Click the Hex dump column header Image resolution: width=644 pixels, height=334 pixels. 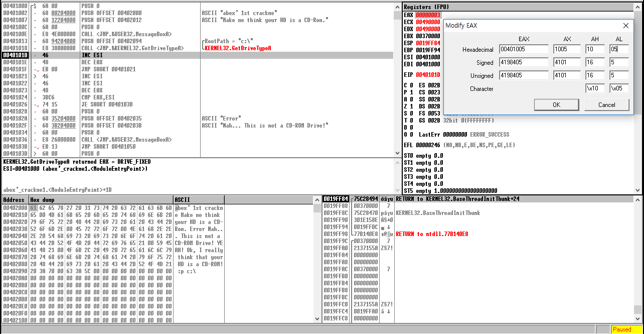pyautogui.click(x=101, y=200)
